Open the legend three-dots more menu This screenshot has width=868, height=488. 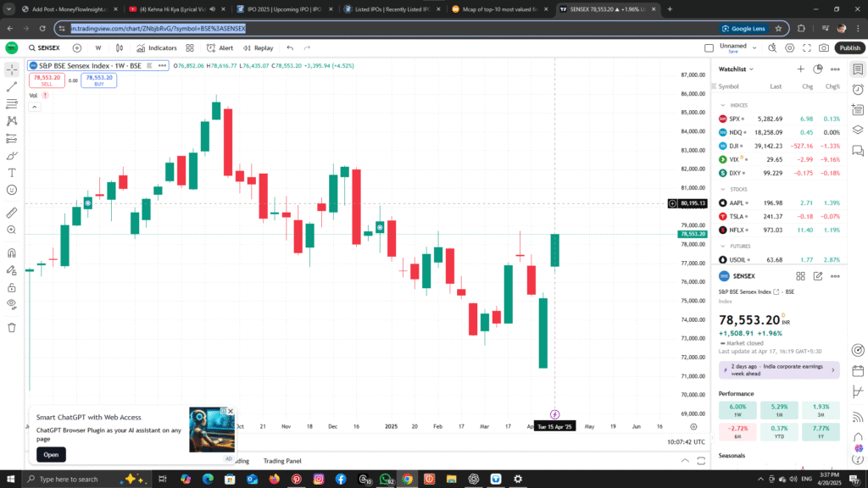[162, 65]
